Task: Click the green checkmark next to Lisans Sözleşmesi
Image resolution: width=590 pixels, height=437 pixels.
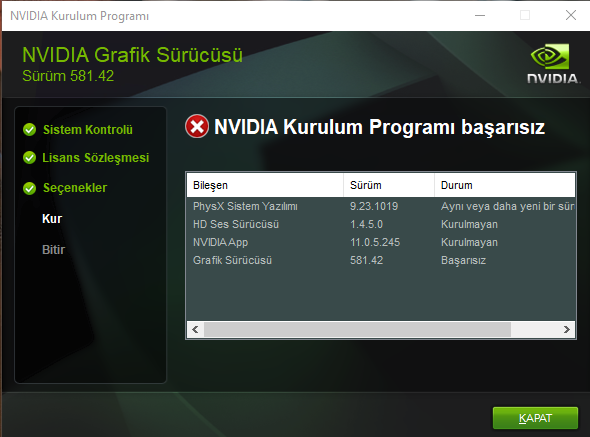Action: [x=29, y=158]
